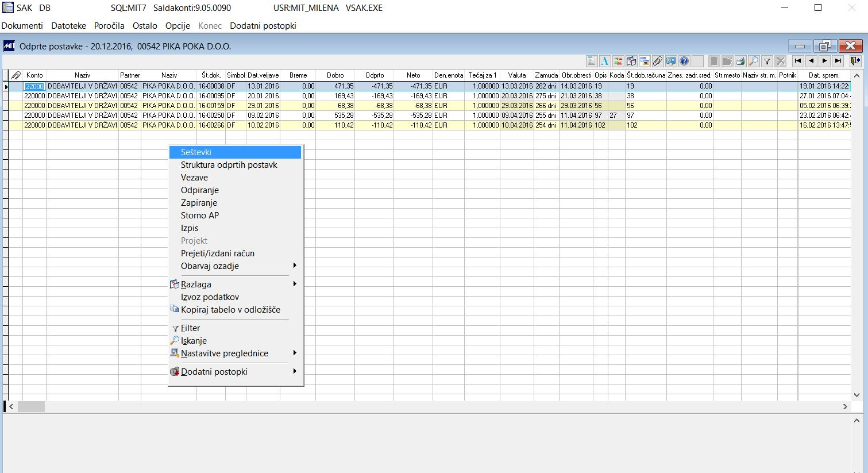868x473 pixels.
Task: Click the horizontal scrollbar right arrow
Action: coord(845,407)
